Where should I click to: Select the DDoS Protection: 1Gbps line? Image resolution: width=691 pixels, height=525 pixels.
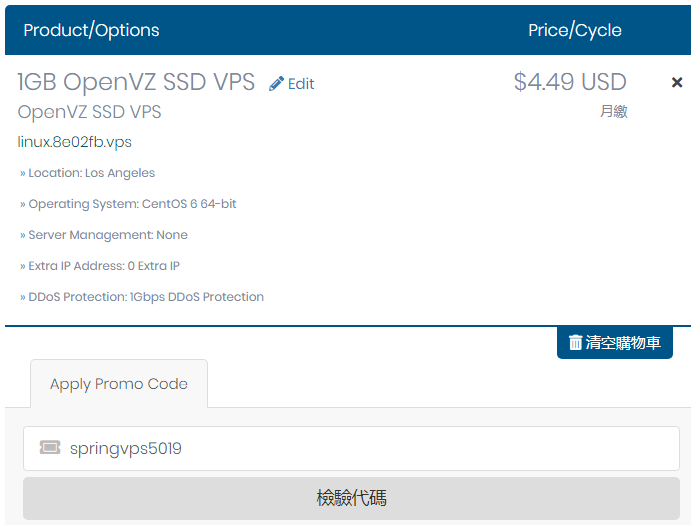[x=142, y=297]
